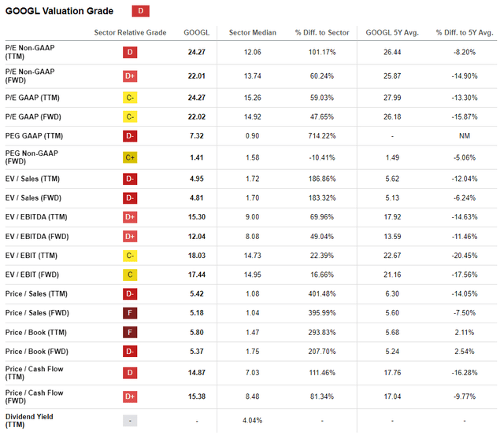
Task: Click the D+ grade badge for EV / EBITDA (TTM)
Action: click(x=130, y=216)
